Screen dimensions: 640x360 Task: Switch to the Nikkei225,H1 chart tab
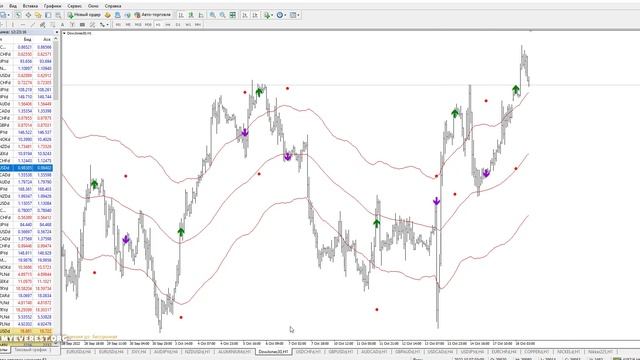600,351
